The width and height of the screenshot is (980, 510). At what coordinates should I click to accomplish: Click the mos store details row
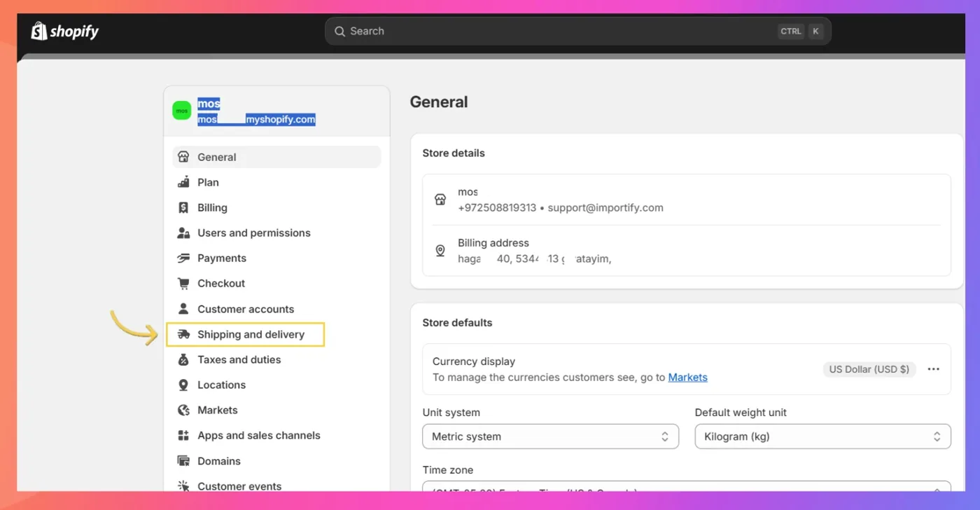point(687,200)
